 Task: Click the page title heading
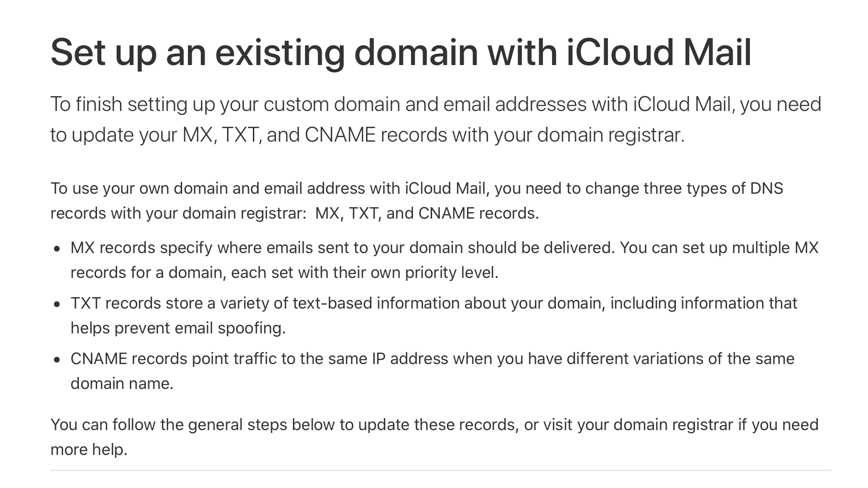[x=401, y=52]
